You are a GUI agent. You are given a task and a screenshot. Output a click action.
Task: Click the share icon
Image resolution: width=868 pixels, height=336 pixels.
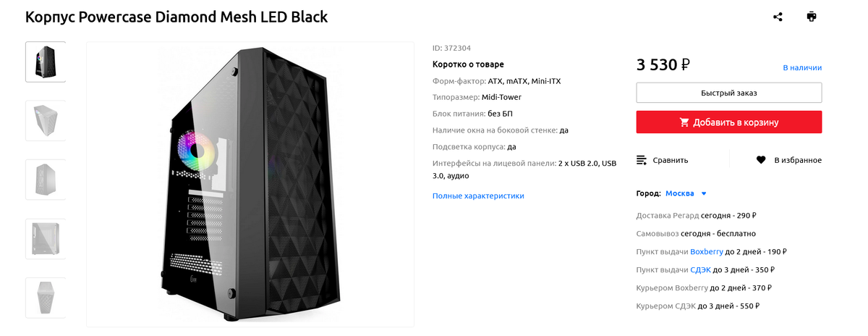click(778, 17)
